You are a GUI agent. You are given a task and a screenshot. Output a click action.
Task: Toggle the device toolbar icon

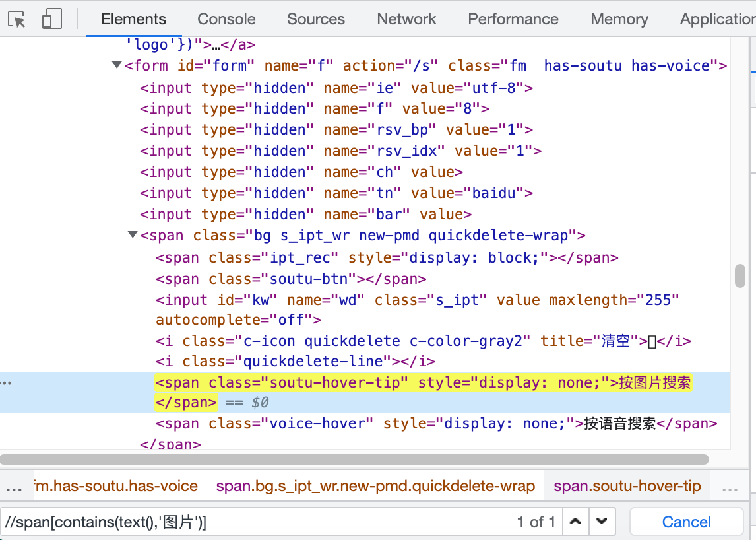tap(51, 20)
